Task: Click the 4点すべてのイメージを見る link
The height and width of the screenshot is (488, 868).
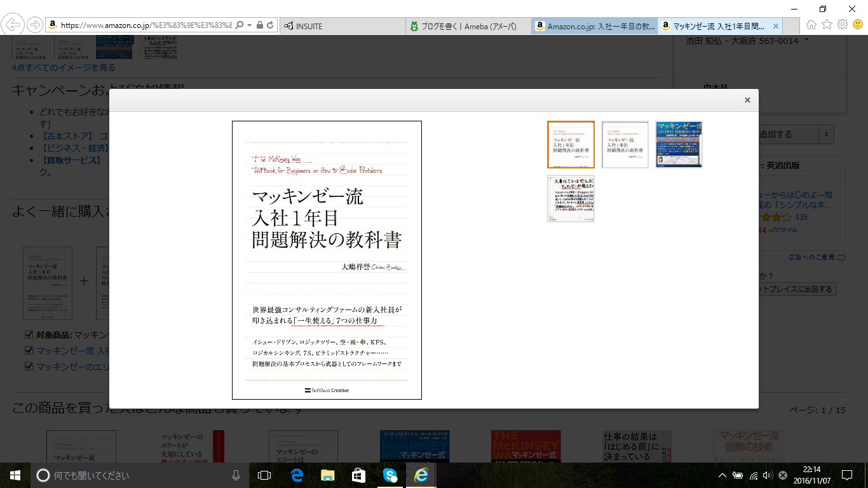Action: [64, 67]
